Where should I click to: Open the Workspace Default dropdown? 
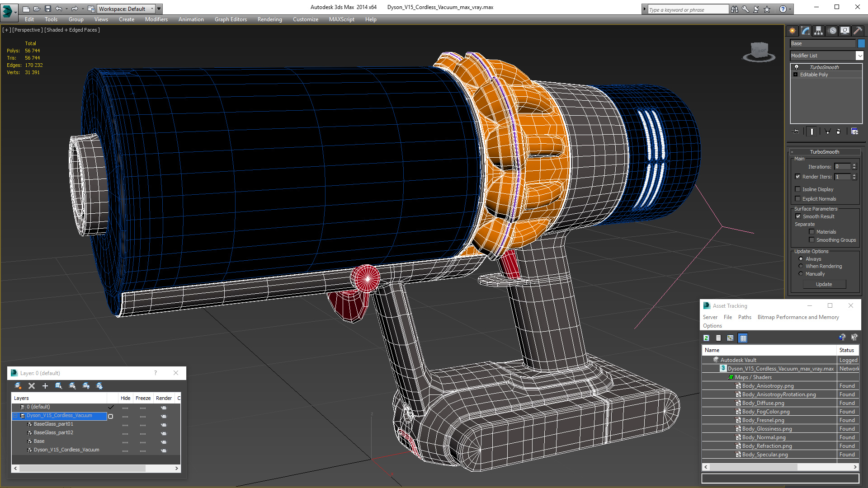pyautogui.click(x=126, y=9)
